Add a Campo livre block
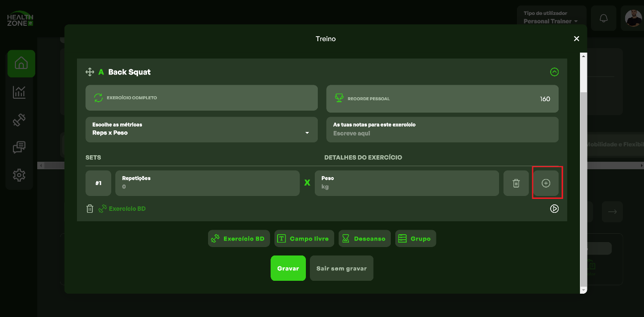Screen dimensions: 644x317 pyautogui.click(x=304, y=239)
